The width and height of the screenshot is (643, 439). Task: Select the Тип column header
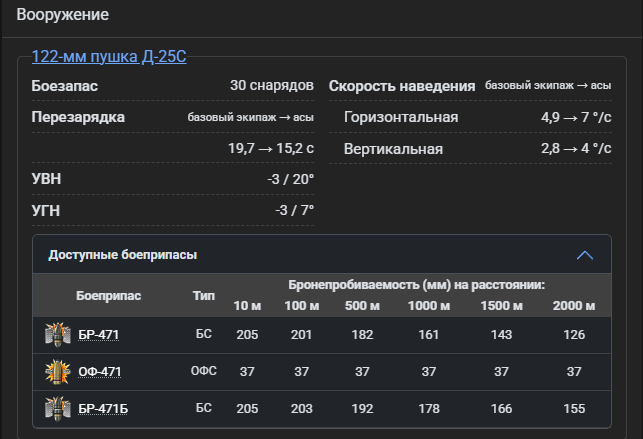coord(204,296)
